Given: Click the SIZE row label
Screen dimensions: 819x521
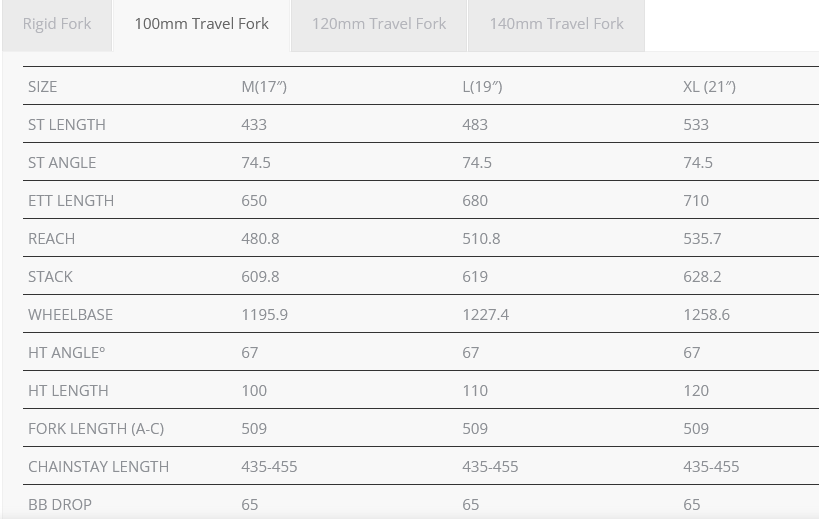Looking at the screenshot, I should (43, 87).
